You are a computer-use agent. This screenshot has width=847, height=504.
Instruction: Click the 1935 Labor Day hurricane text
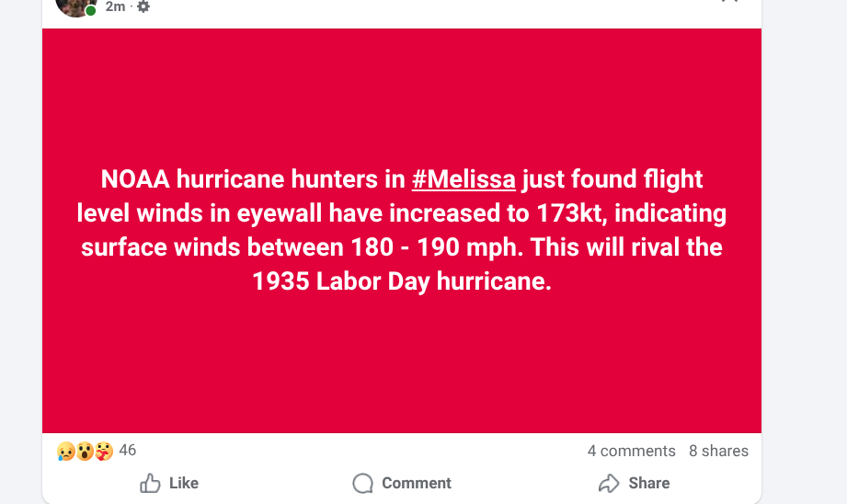tap(401, 281)
